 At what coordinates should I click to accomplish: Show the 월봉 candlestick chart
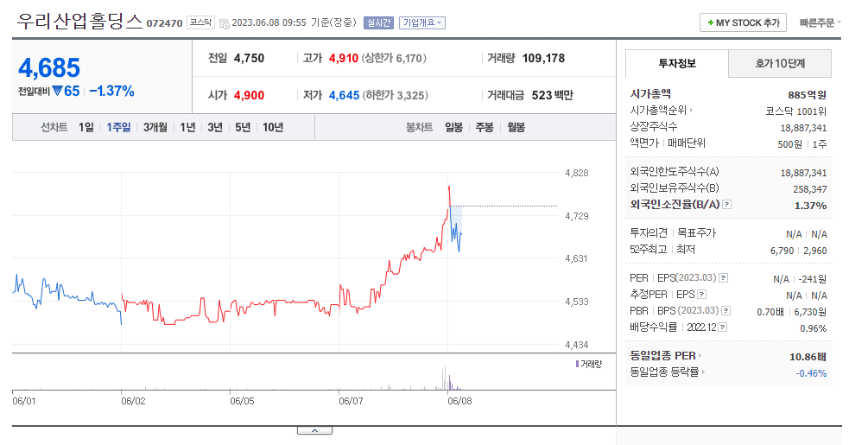[x=516, y=127]
